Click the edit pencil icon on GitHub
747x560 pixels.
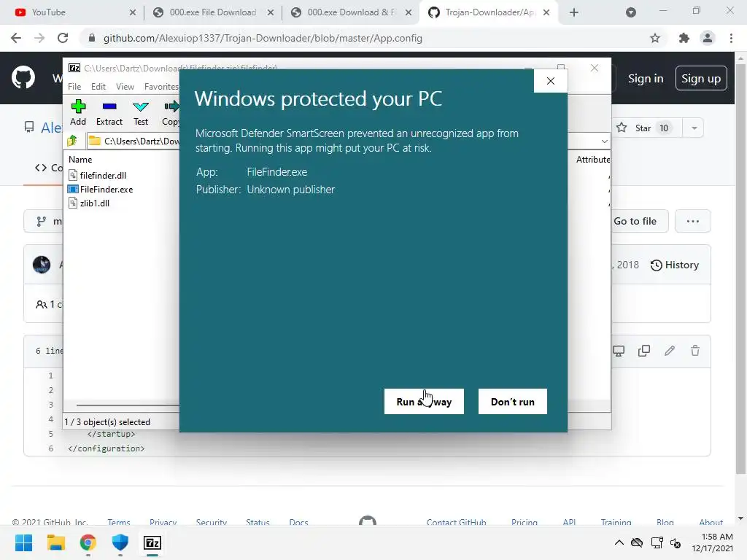[670, 351]
